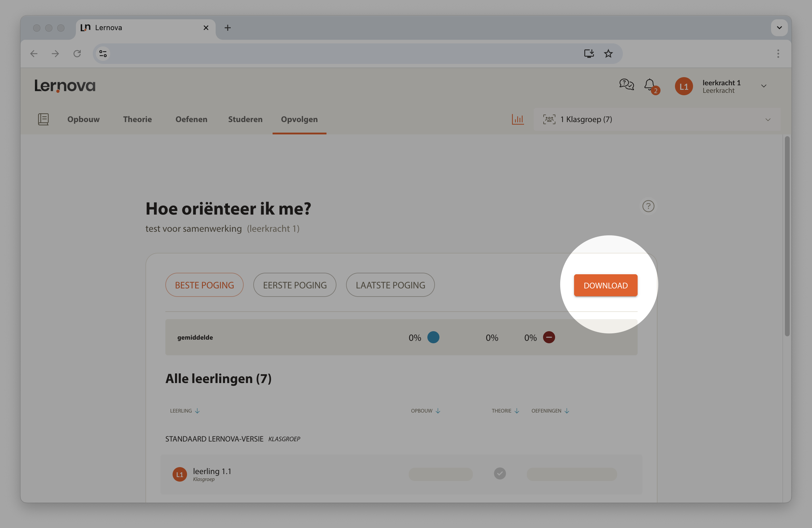The image size is (812, 528).
Task: Sort by the Theorie column
Action: (505, 410)
